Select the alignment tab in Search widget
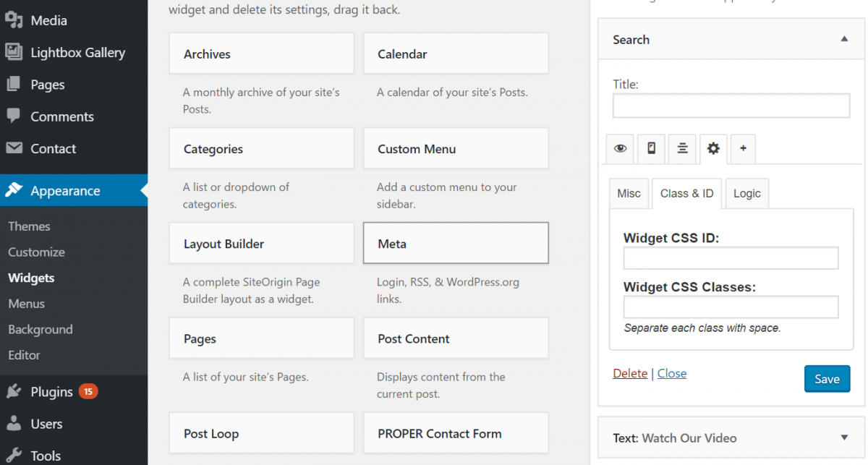The height and width of the screenshot is (465, 868). point(681,148)
